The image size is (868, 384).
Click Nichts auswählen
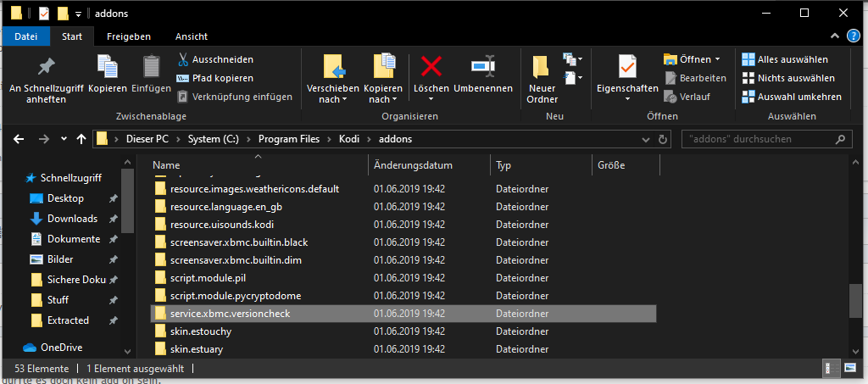click(788, 78)
